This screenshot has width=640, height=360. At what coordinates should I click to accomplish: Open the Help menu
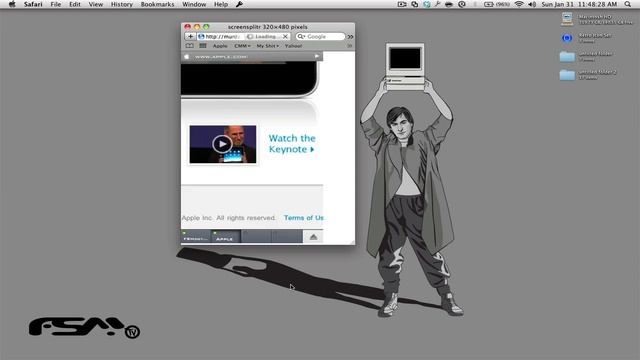coord(221,4)
